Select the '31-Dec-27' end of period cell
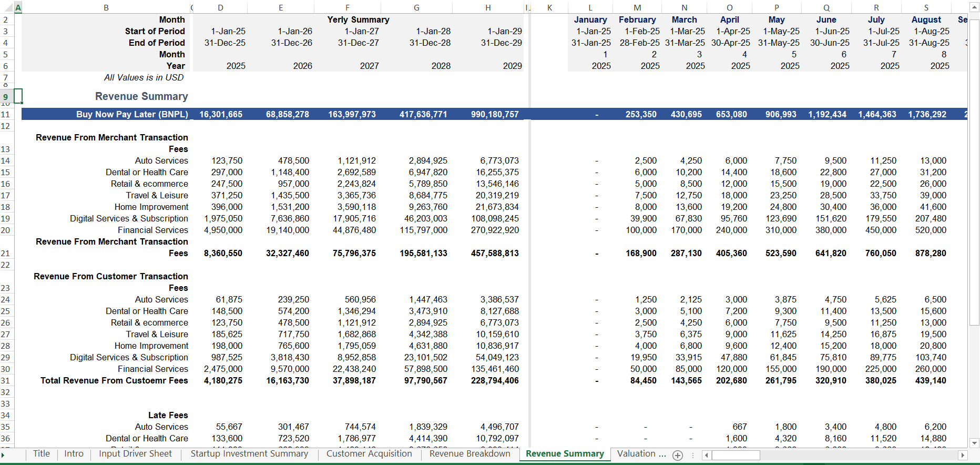 [x=358, y=43]
